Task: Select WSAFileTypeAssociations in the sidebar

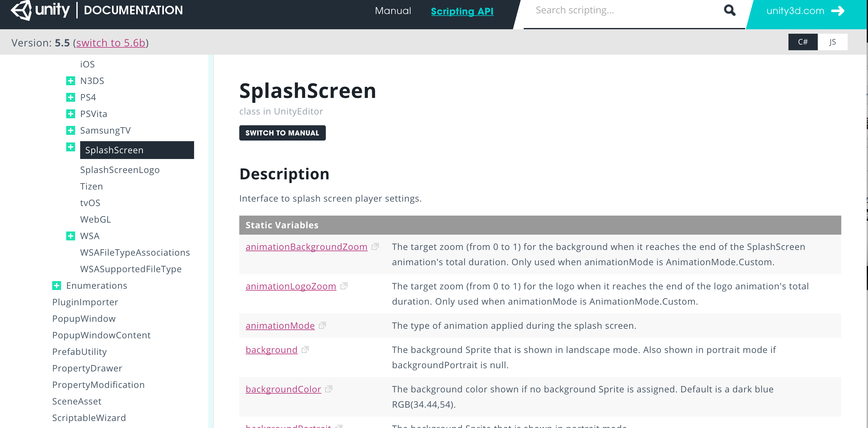Action: point(135,252)
